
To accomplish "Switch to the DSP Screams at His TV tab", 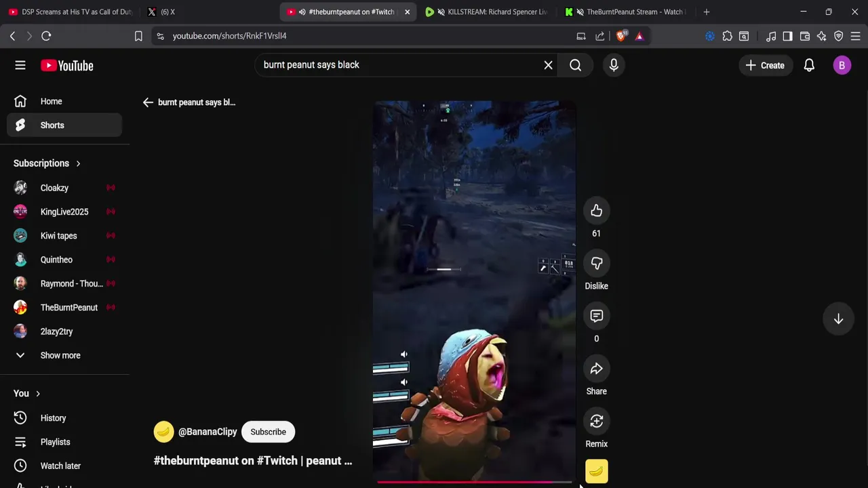I will click(x=71, y=12).
